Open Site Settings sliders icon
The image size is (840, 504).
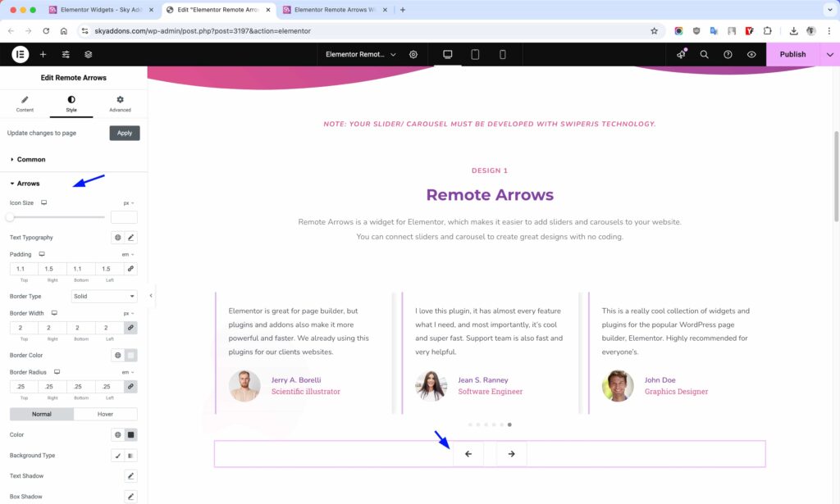[66, 54]
